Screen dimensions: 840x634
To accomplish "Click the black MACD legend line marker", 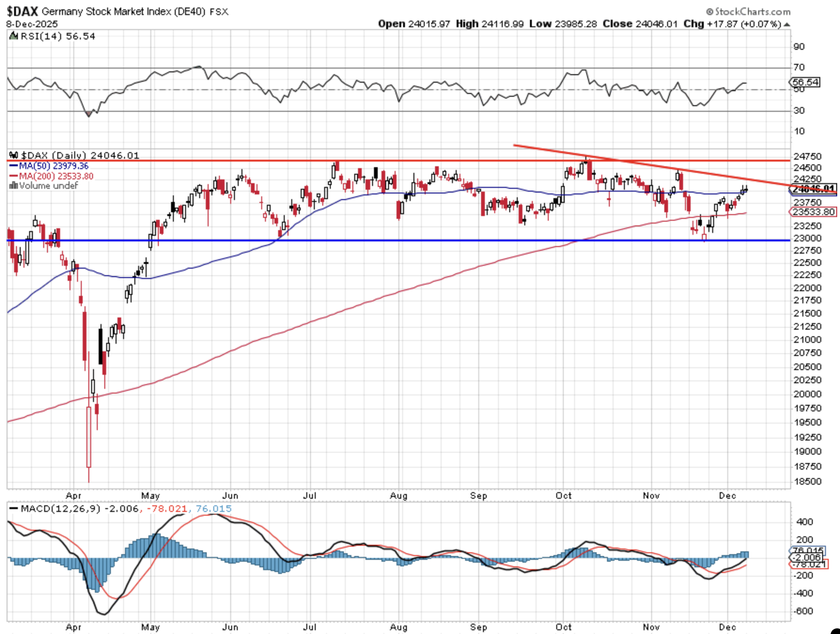I will pyautogui.click(x=14, y=509).
